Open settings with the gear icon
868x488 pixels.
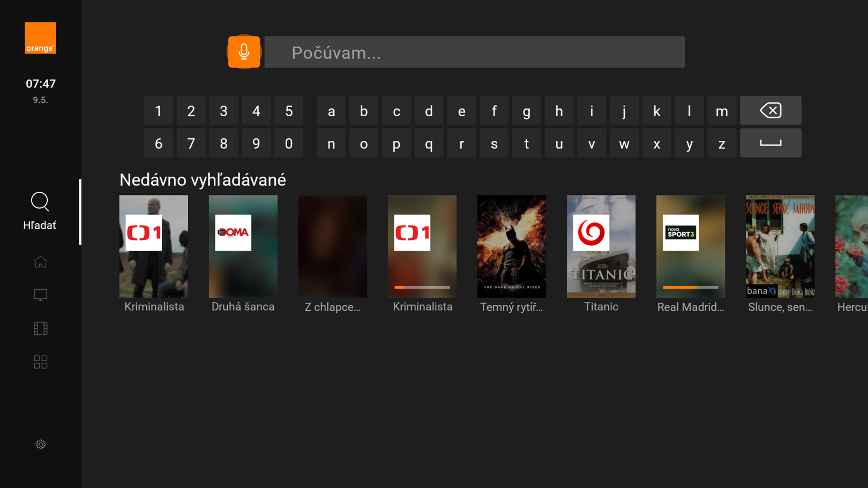point(40,444)
